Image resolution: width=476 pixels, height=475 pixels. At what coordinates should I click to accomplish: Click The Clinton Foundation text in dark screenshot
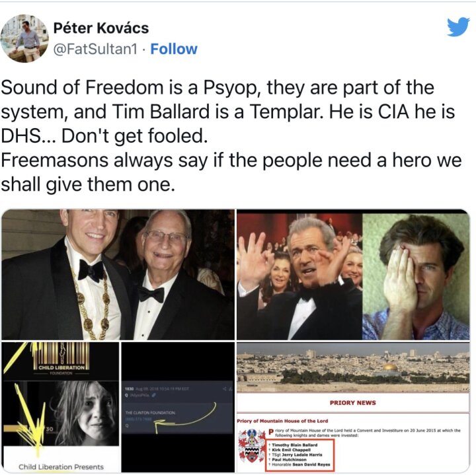click(x=150, y=413)
